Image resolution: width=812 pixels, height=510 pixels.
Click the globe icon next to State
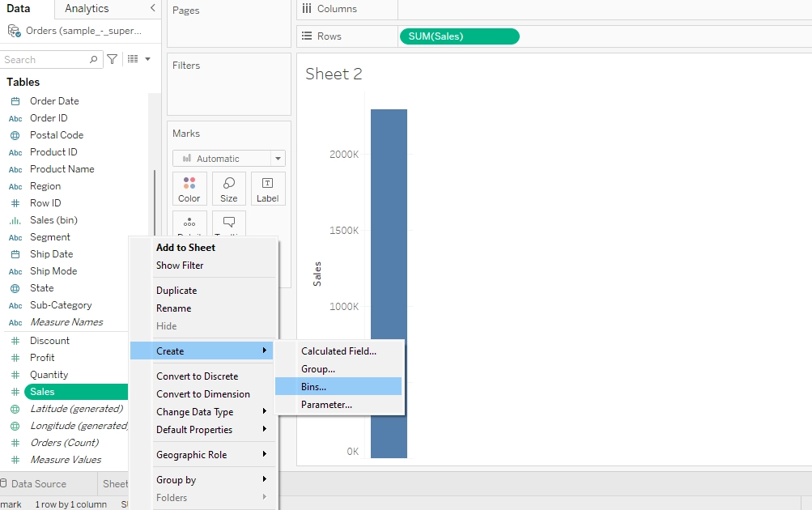pos(13,287)
